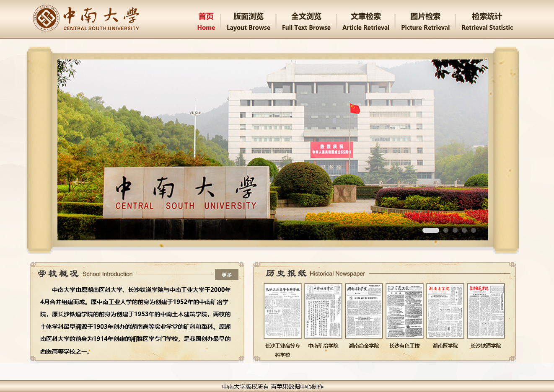The image size is (554, 392).
Task: Click the footer copyright text 中南大学版权所有
Action: tap(246, 387)
